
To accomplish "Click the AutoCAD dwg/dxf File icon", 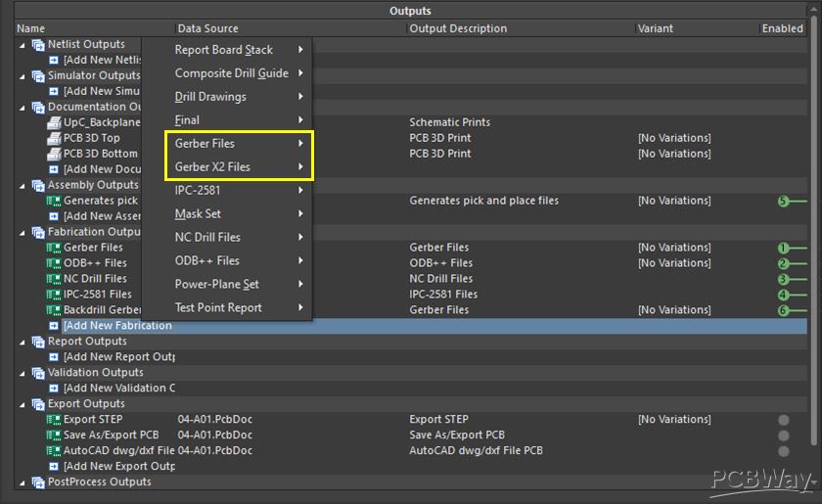I will coord(54,451).
